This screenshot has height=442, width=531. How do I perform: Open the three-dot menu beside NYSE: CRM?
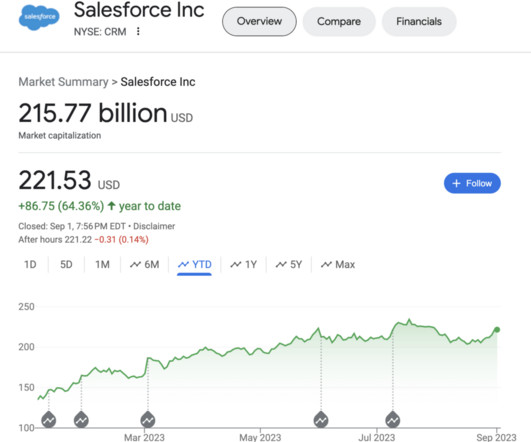pyautogui.click(x=138, y=31)
